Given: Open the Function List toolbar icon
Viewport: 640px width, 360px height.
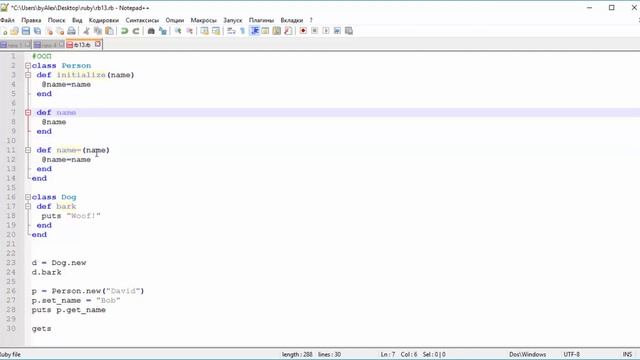Looking at the screenshot, I should [x=288, y=31].
